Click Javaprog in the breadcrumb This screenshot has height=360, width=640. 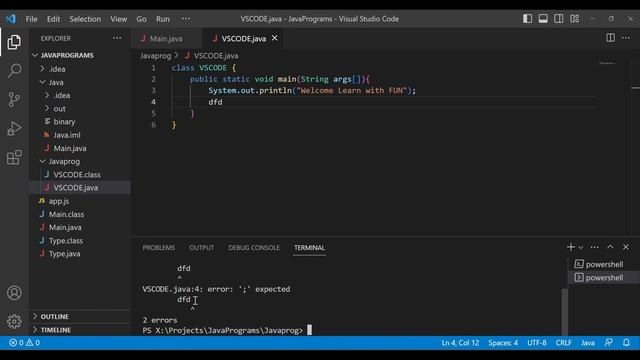tap(156, 56)
